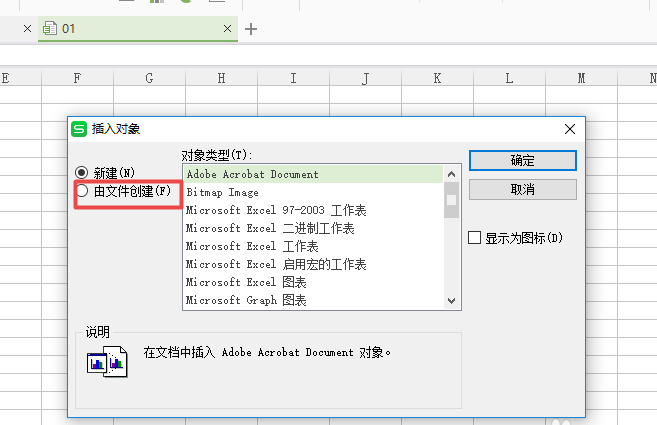This screenshot has height=425, width=657.
Task: Select the 新建(N) radio button
Action: click(x=82, y=173)
